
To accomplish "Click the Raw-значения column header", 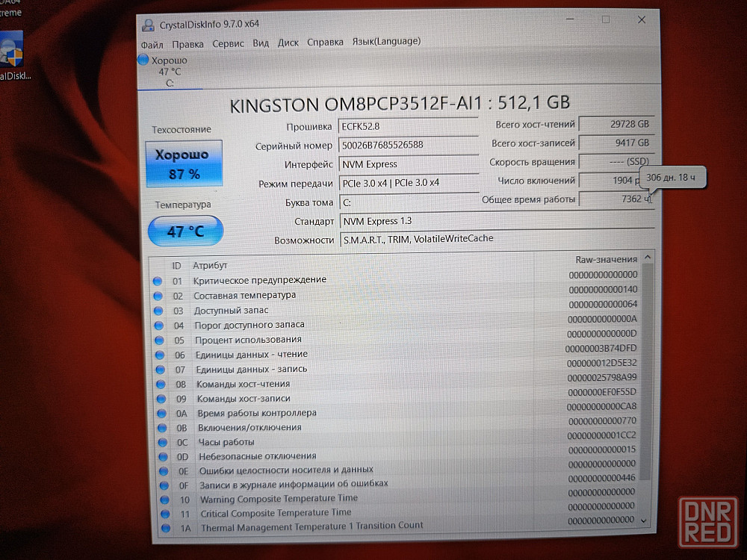I will (x=606, y=259).
